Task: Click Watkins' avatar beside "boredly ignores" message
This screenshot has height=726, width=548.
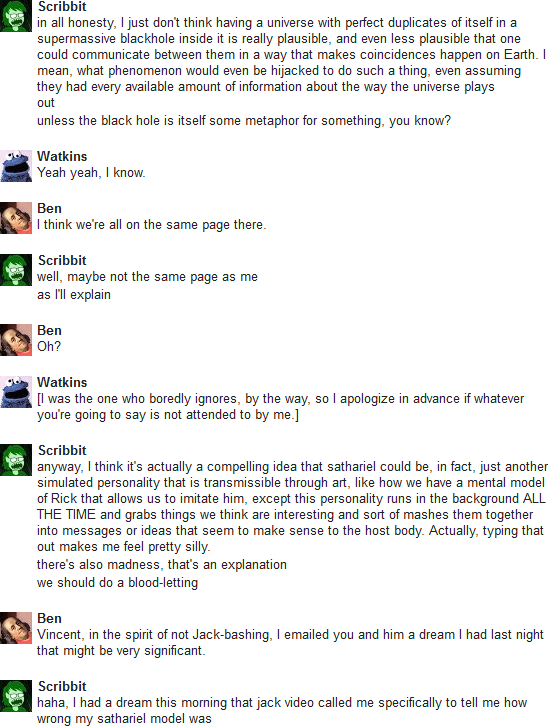Action: coord(16,392)
